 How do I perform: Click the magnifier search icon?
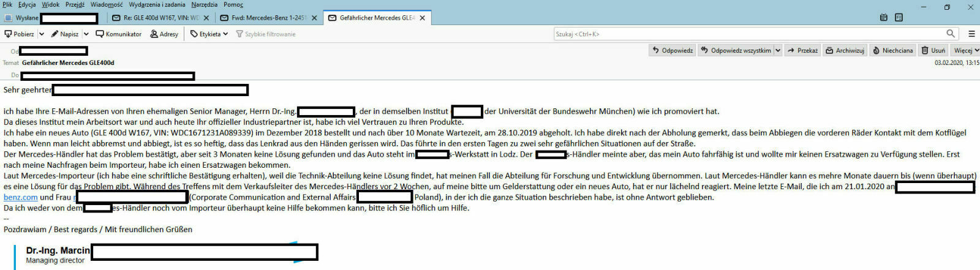pos(951,34)
